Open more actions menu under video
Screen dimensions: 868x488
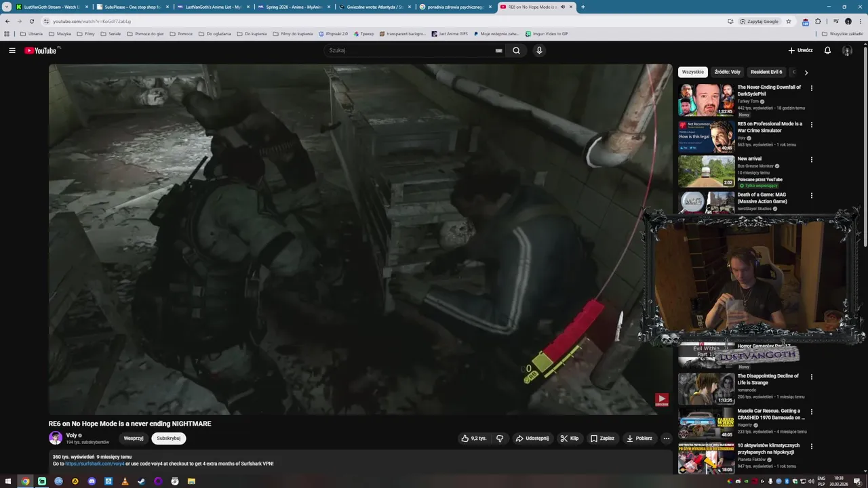coord(666,439)
